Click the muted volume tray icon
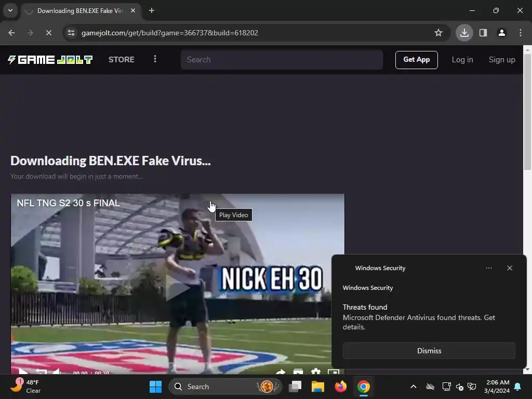 pyautogui.click(x=460, y=387)
